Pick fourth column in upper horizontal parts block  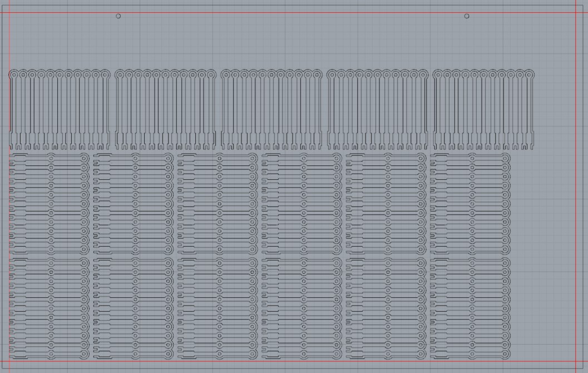302,204
